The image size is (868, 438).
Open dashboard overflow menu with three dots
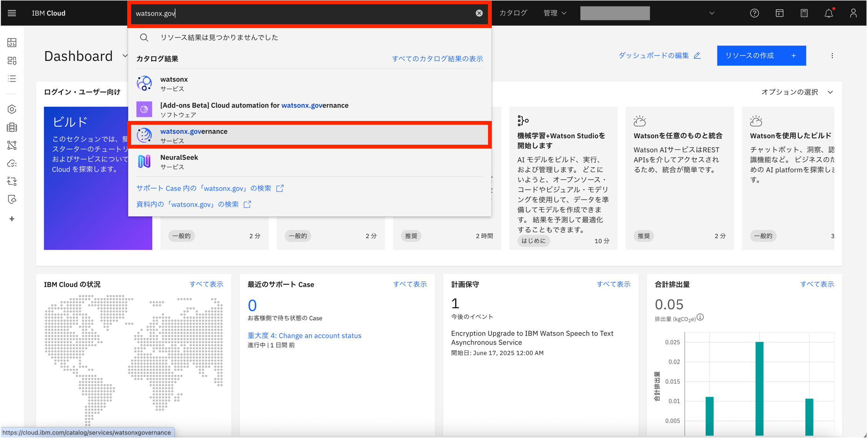click(x=832, y=56)
